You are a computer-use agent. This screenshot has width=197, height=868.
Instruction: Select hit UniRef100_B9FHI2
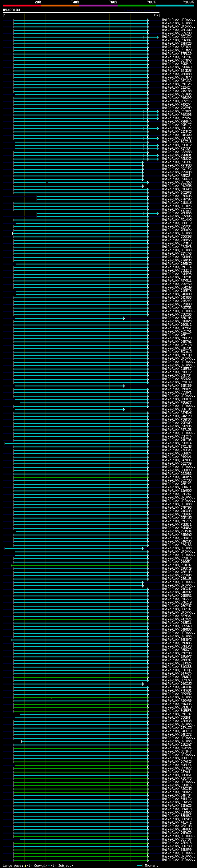[x=177, y=145]
